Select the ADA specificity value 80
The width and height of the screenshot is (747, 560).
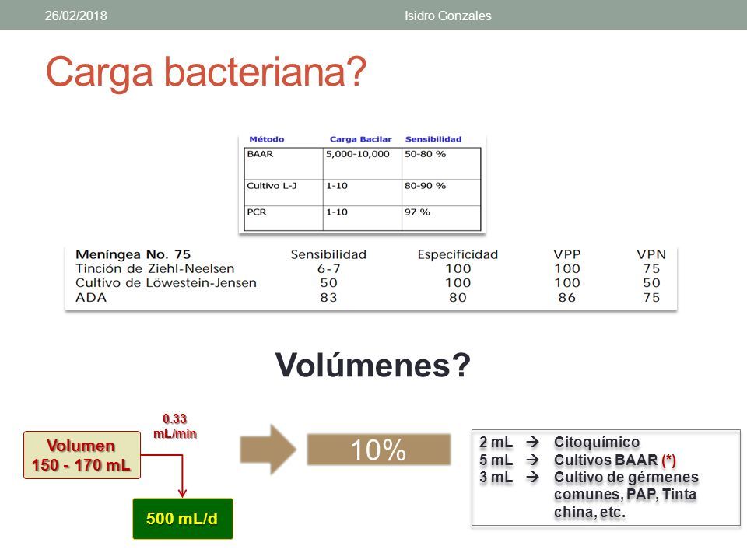coord(458,298)
